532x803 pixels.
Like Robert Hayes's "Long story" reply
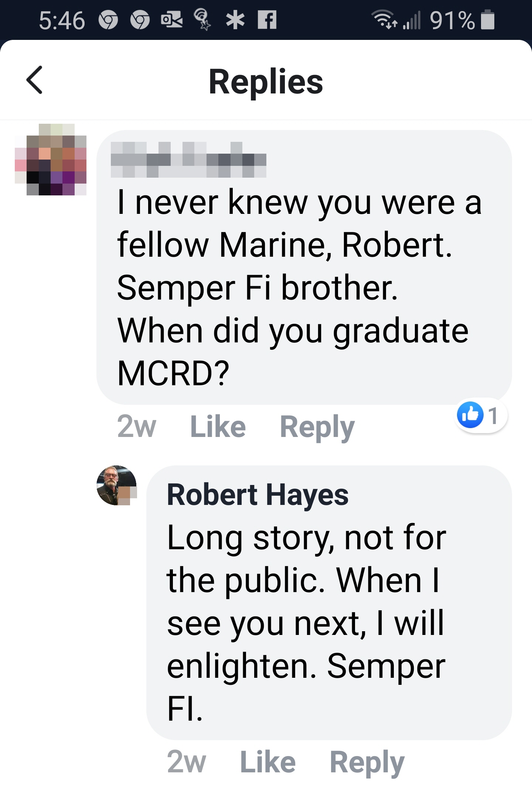pyautogui.click(x=268, y=762)
